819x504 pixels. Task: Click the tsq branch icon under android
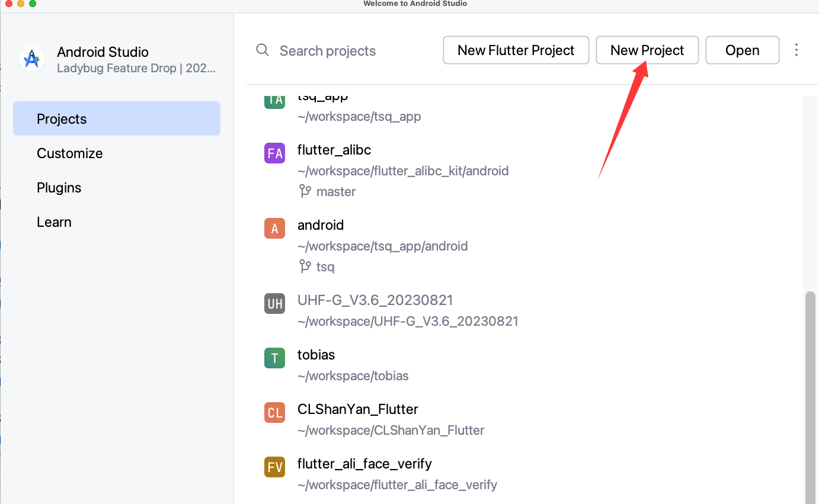pyautogui.click(x=305, y=267)
